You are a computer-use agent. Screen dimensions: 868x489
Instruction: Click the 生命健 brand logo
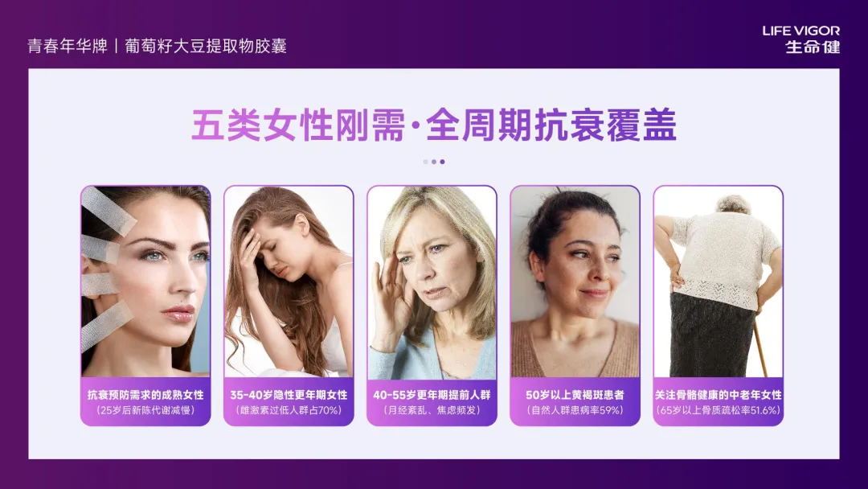tap(813, 47)
